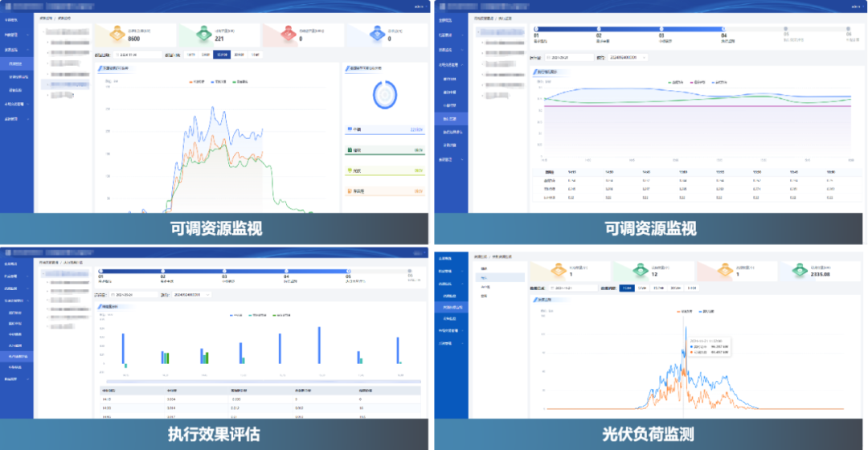Toggle the green legend series in the pink-line dashboard
The image size is (868, 450).
[x=676, y=83]
